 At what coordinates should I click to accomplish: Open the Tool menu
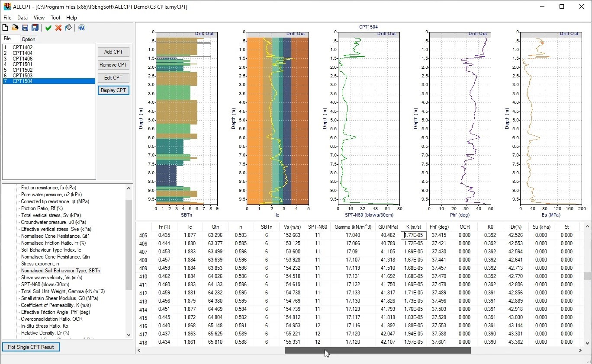(x=55, y=18)
